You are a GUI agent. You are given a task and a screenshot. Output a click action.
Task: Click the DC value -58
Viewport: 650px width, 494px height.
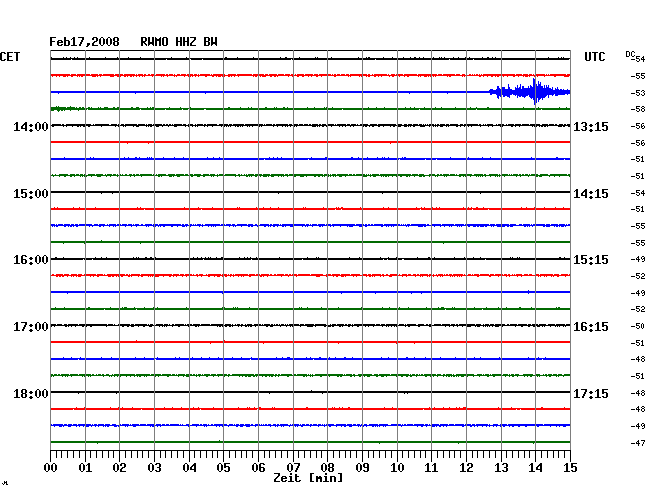point(638,109)
